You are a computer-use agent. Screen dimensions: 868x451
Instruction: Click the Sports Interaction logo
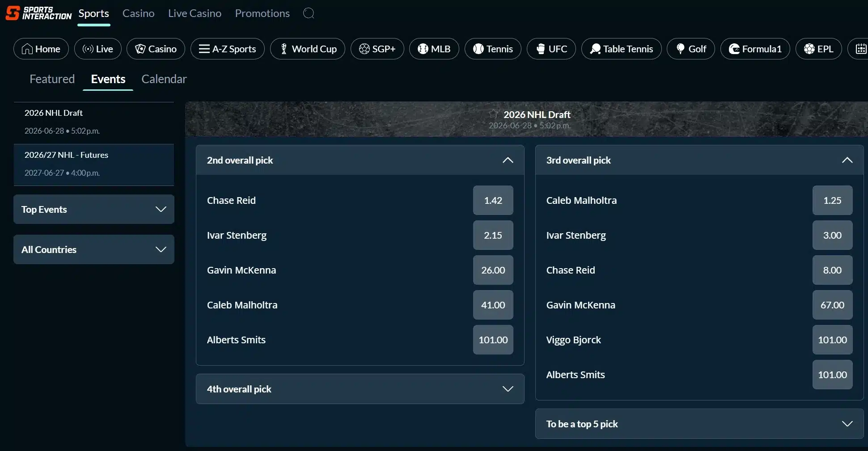(38, 13)
